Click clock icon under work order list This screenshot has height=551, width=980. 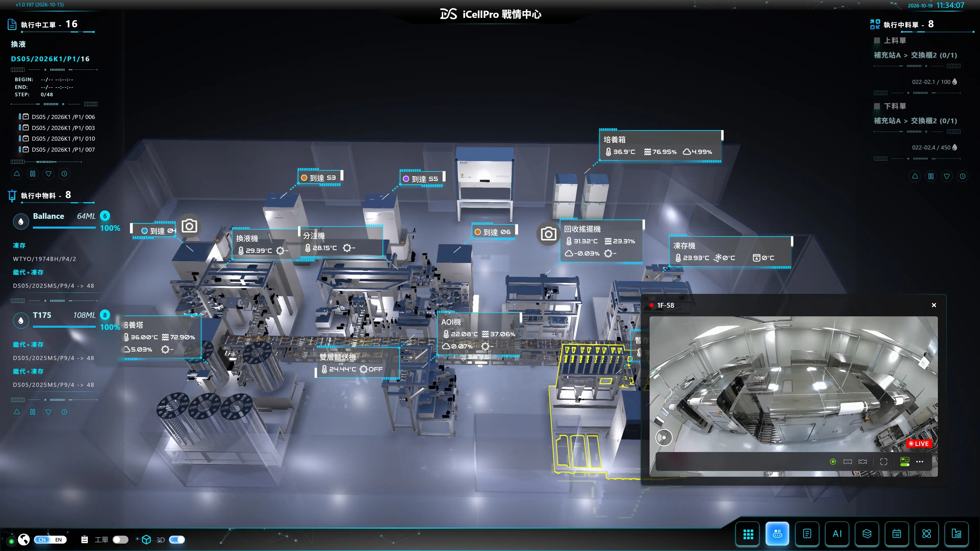pyautogui.click(x=64, y=174)
